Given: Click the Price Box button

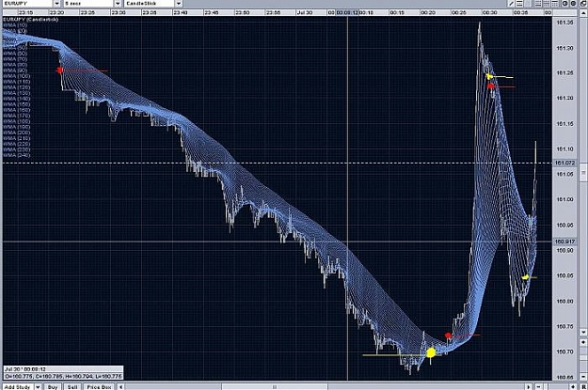Looking at the screenshot, I should pos(99,386).
